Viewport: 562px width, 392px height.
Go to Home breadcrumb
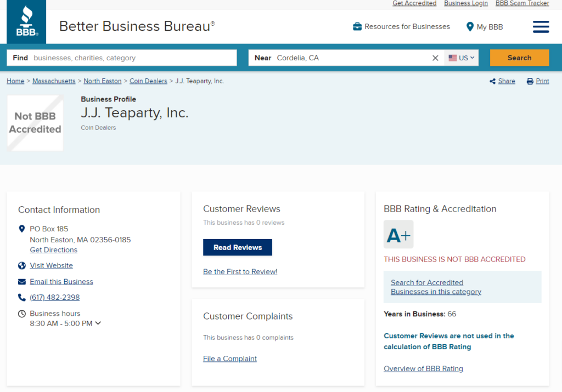click(x=15, y=81)
